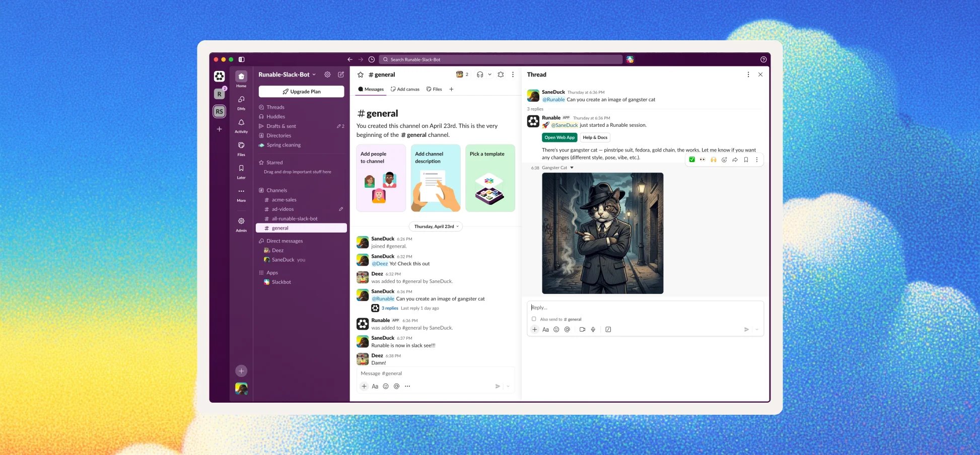Open add reaction emoji picker in message toolbar
Screen dimensions: 980x455
click(724, 160)
